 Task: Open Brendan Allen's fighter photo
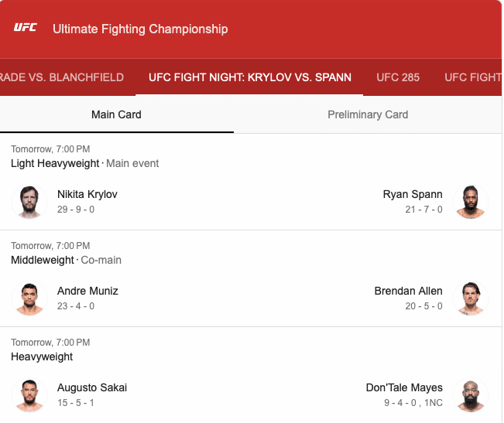click(471, 298)
